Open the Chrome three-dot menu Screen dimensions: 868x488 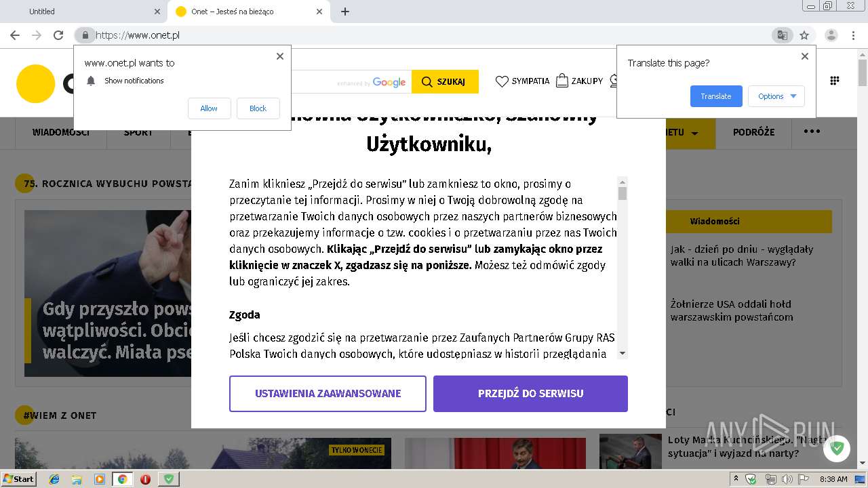854,35
